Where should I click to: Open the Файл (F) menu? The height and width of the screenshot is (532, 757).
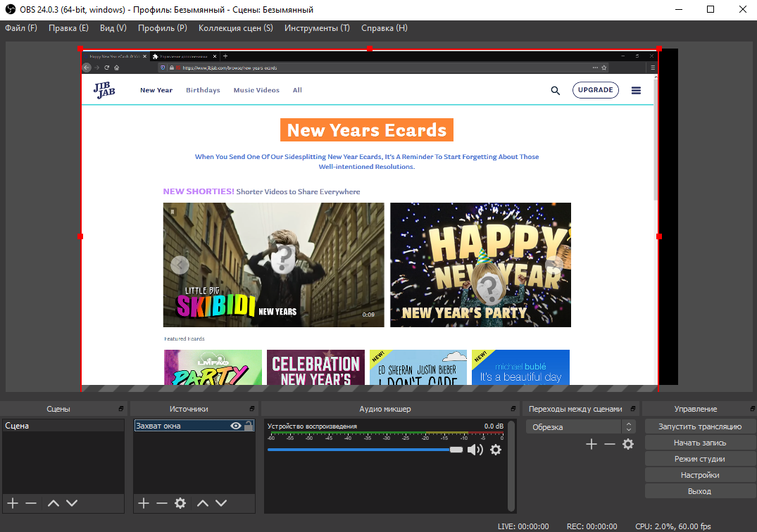20,28
